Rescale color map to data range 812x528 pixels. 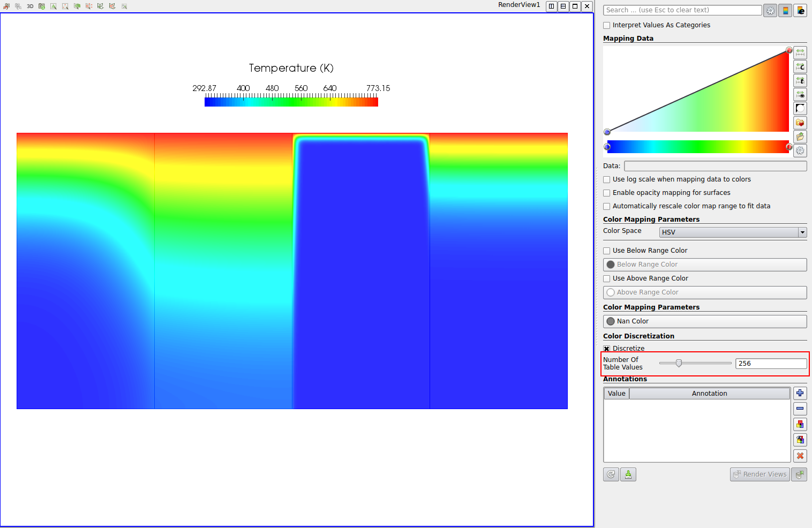coord(800,52)
